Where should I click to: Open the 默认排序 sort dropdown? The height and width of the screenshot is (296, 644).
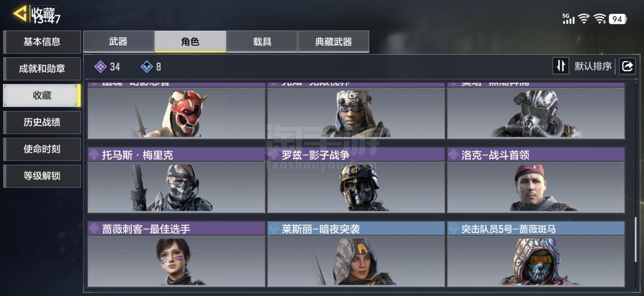coord(593,66)
